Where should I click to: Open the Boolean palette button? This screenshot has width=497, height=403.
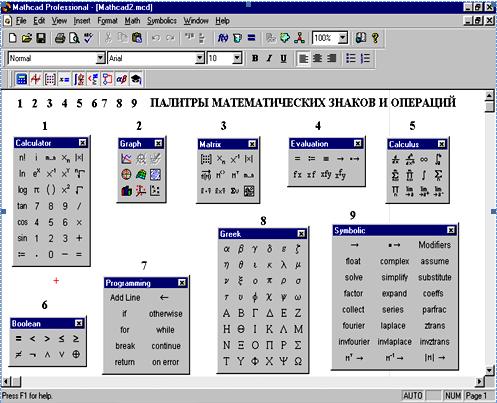tap(93, 79)
